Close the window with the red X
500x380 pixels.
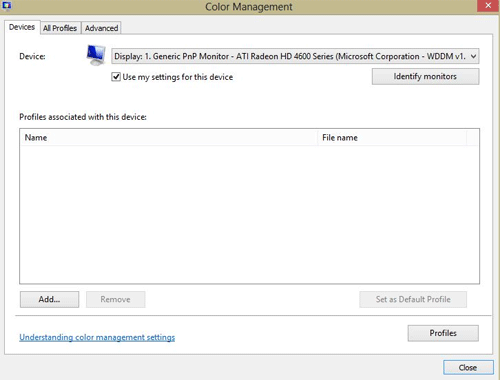pyautogui.click(x=488, y=6)
